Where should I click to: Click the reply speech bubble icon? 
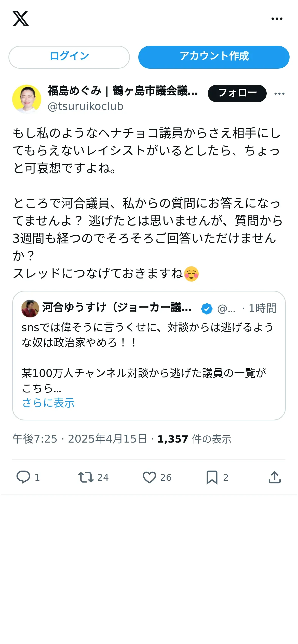pos(23,477)
